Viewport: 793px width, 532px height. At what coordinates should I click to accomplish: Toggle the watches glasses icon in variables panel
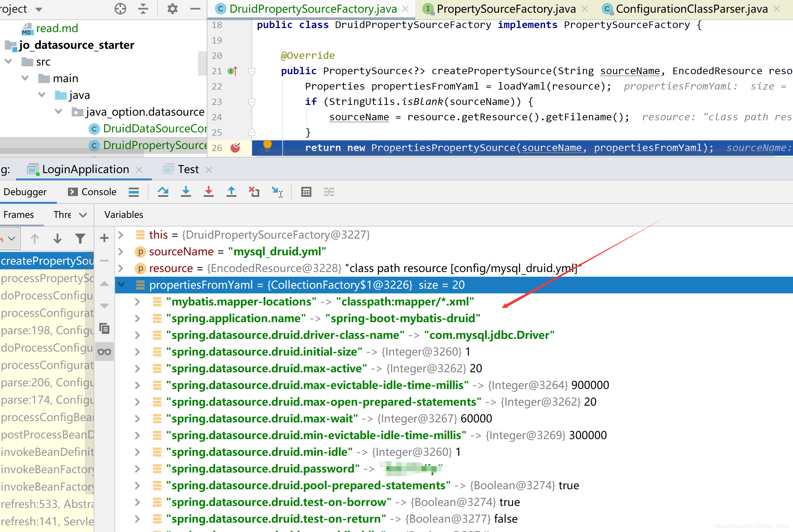[104, 352]
